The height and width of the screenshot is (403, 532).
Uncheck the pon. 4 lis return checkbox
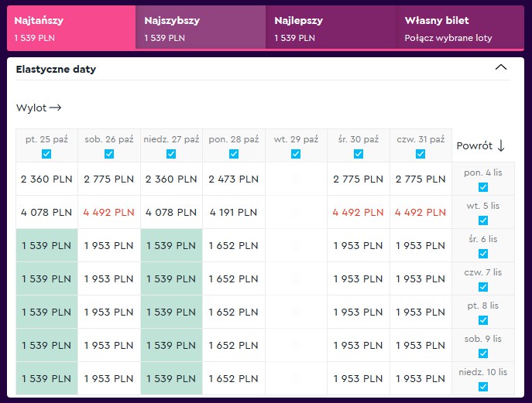pyautogui.click(x=483, y=187)
